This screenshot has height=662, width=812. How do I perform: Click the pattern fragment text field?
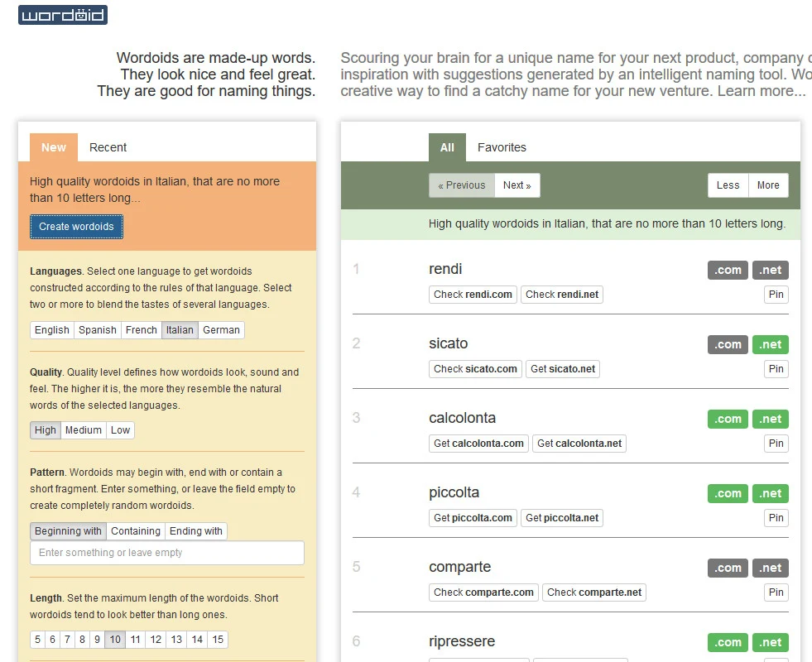tap(167, 553)
